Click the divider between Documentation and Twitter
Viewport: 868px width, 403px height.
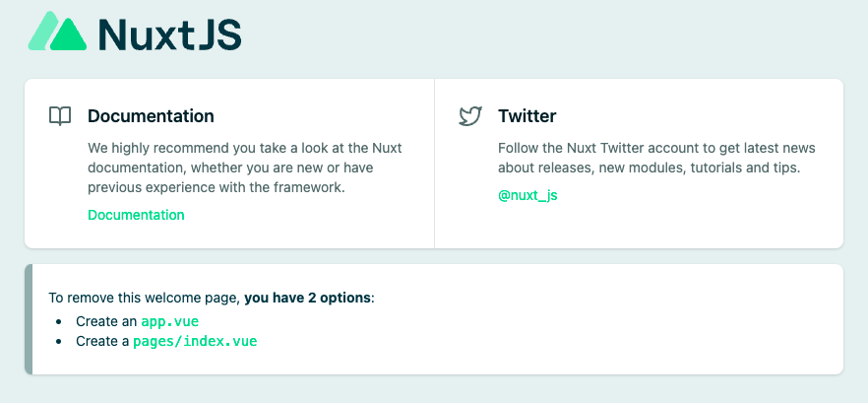(x=434, y=164)
